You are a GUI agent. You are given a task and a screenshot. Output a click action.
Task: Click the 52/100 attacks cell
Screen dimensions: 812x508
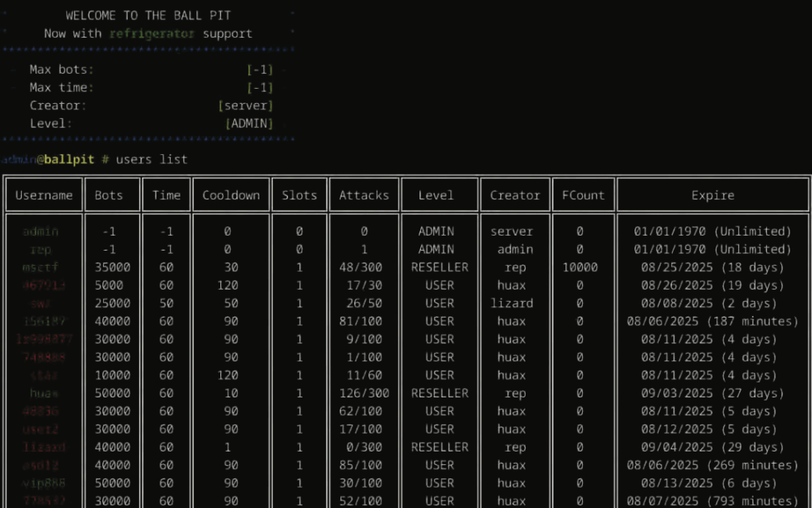[x=361, y=501]
